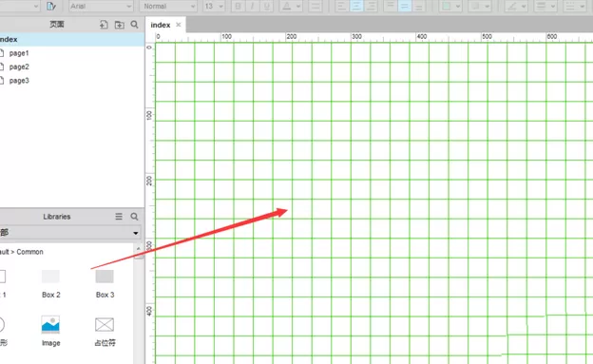Click the bulleted list icon
This screenshot has width=593, height=364.
point(316,6)
